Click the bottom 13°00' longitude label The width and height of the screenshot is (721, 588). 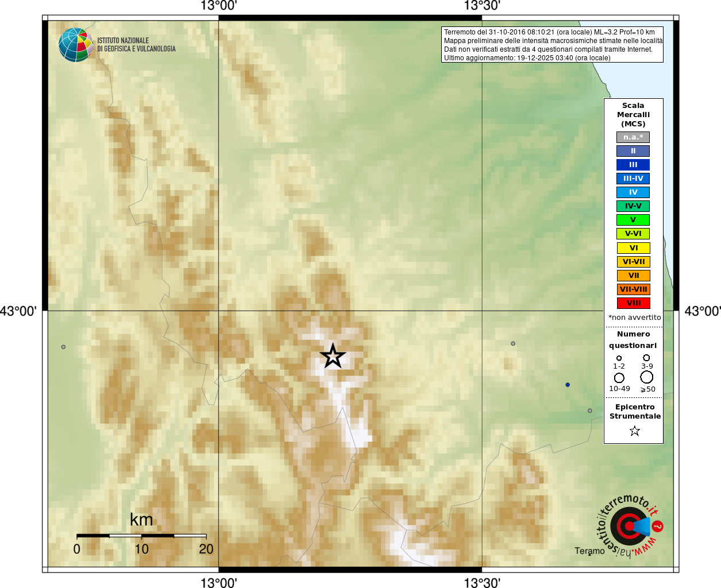(218, 583)
